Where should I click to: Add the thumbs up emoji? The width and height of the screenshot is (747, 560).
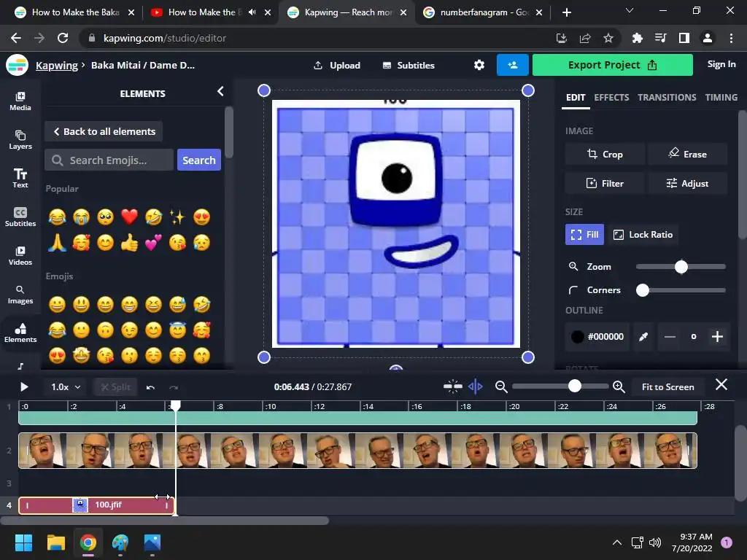[129, 243]
